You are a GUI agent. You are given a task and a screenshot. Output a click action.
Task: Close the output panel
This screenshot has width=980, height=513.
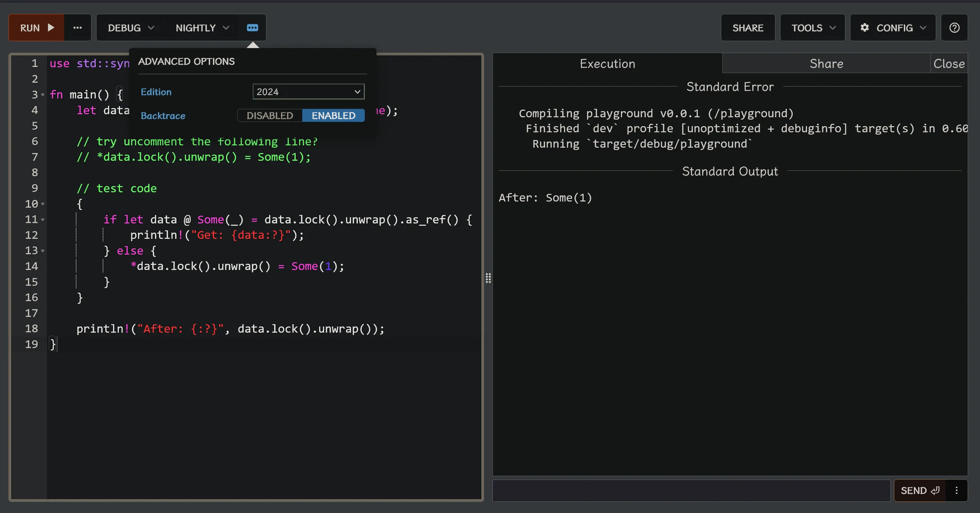pos(949,63)
